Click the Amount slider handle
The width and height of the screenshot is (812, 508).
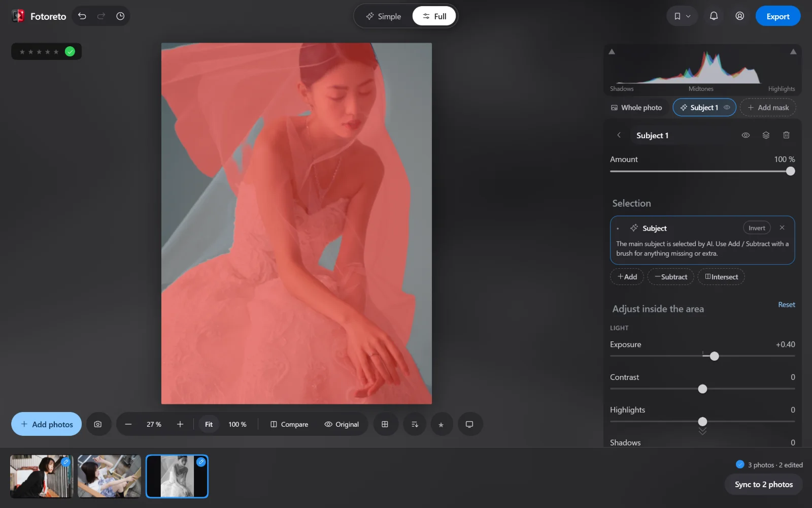[790, 171]
